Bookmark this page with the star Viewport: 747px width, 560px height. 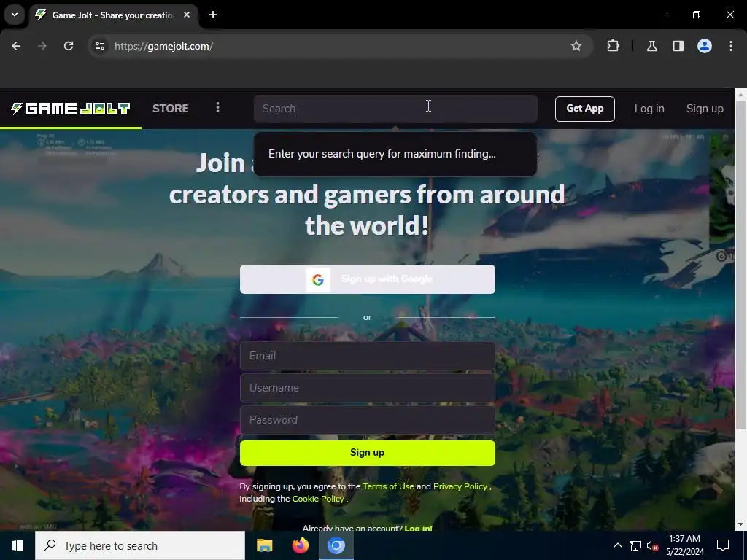pyautogui.click(x=576, y=46)
